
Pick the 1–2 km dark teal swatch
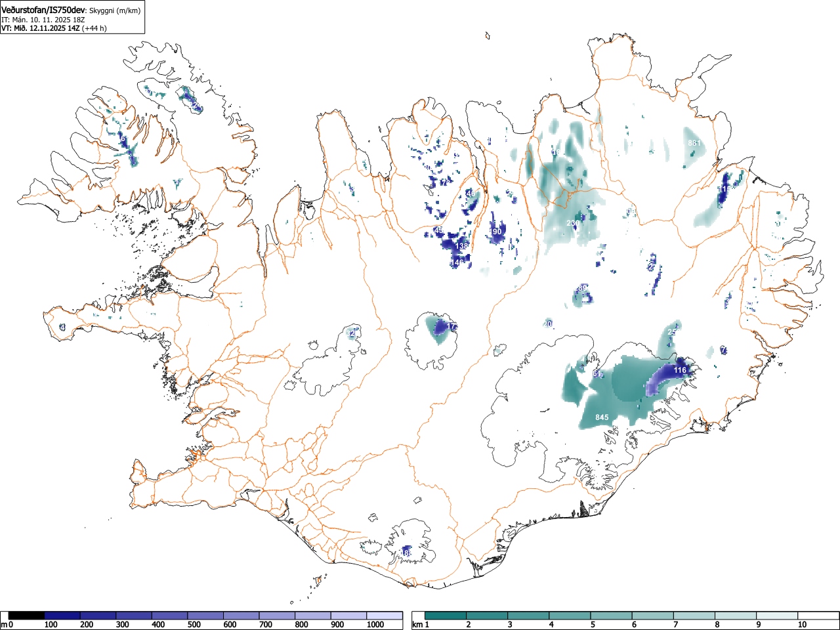coord(446,616)
